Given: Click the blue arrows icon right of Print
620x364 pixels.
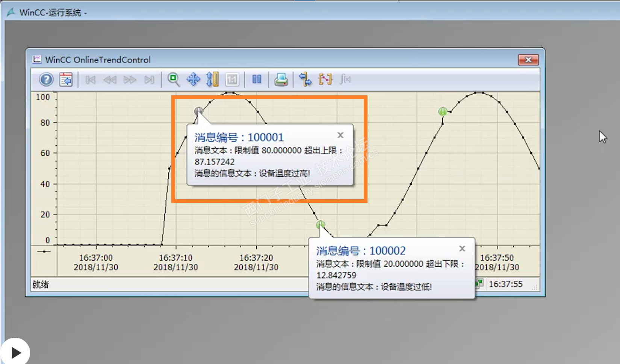Looking at the screenshot, I should click(x=305, y=80).
